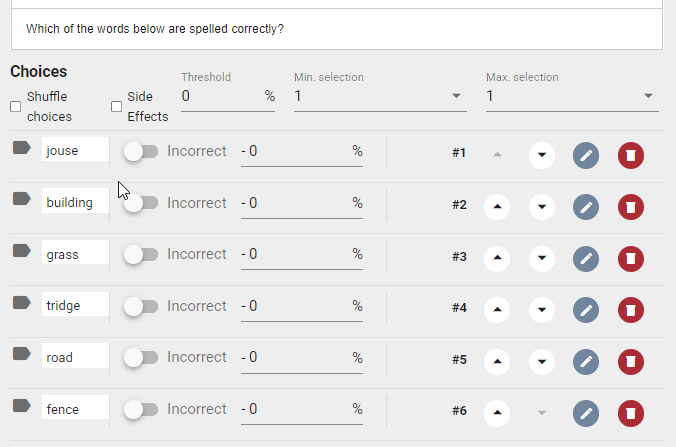Open the Max. selection dropdown
The image size is (676, 447).
(572, 96)
